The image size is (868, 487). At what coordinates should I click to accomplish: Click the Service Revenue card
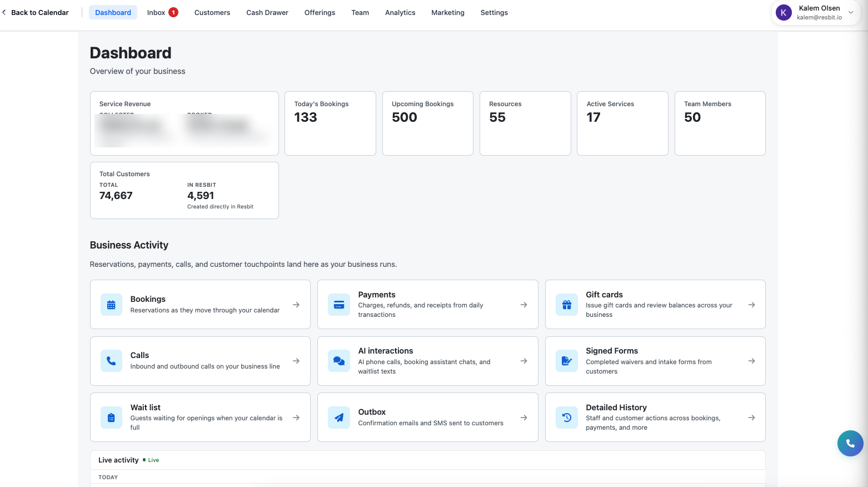click(x=184, y=123)
